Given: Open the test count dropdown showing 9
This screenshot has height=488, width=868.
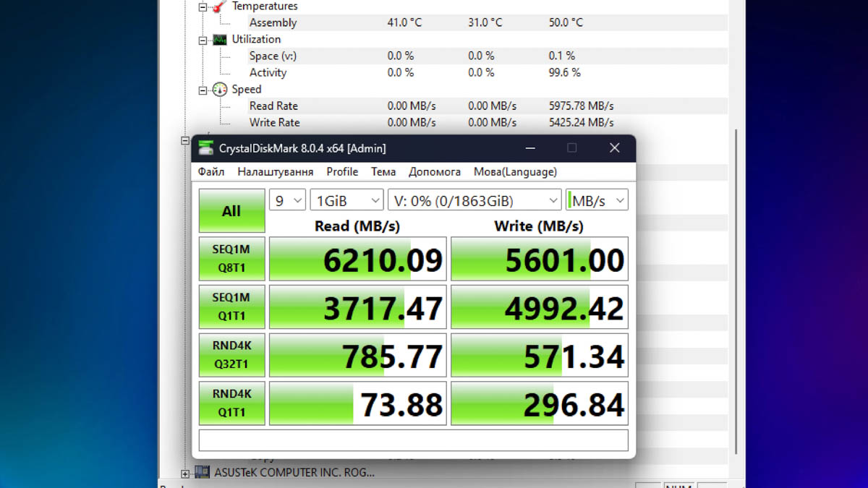Looking at the screenshot, I should [x=287, y=200].
